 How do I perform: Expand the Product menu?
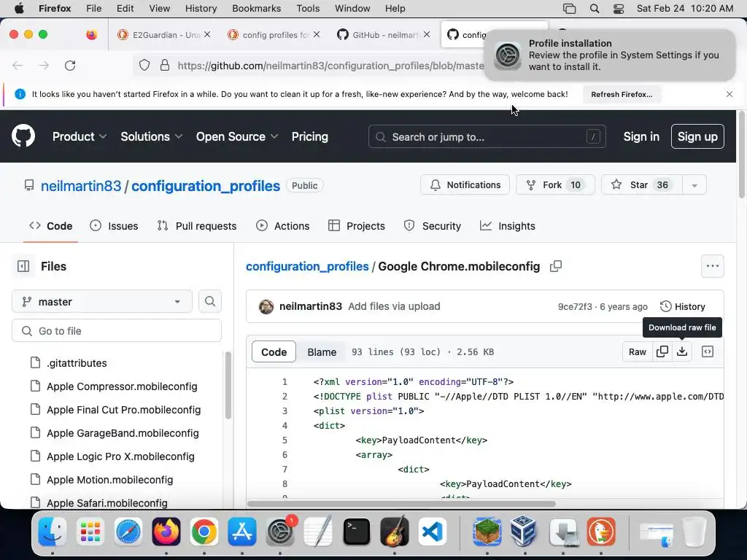click(79, 136)
